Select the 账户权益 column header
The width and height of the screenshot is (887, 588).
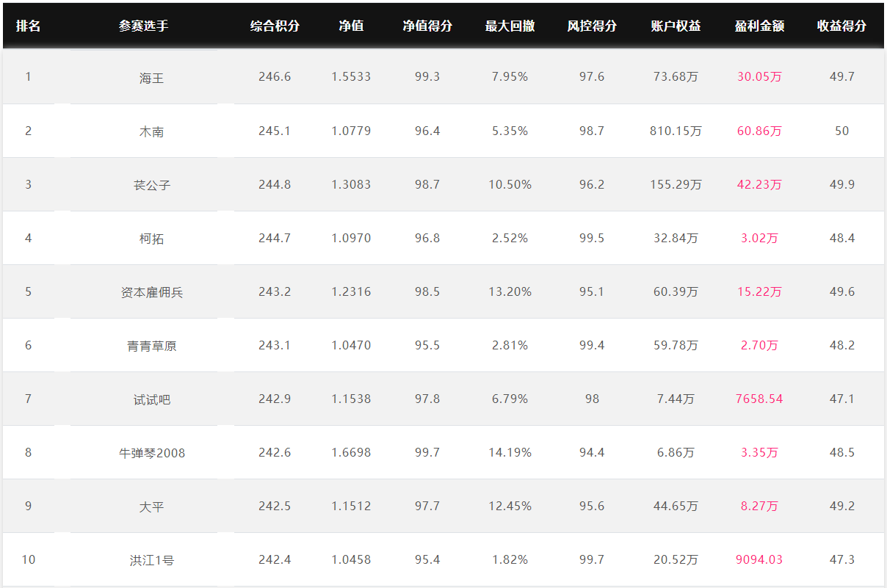[676, 26]
